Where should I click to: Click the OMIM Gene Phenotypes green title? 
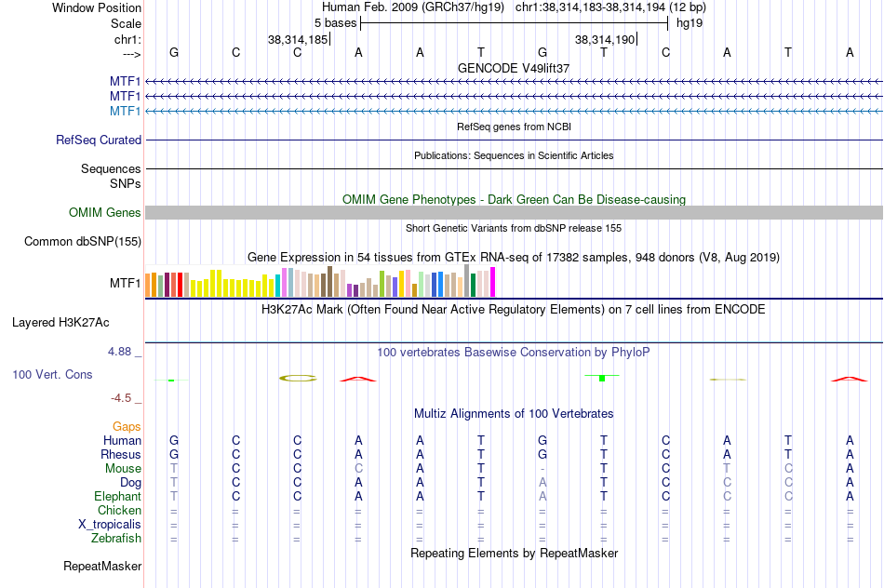click(x=515, y=200)
